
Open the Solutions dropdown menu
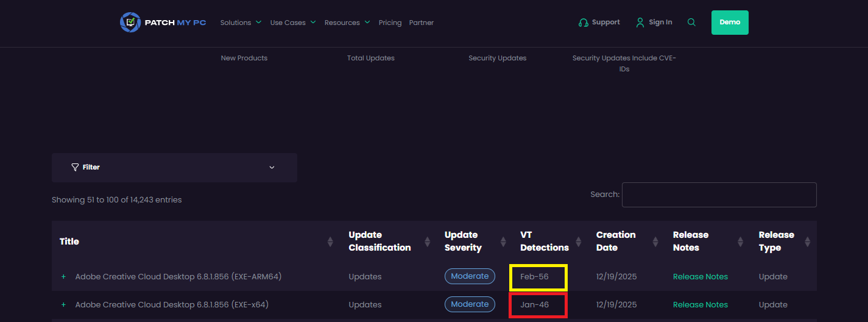point(241,23)
